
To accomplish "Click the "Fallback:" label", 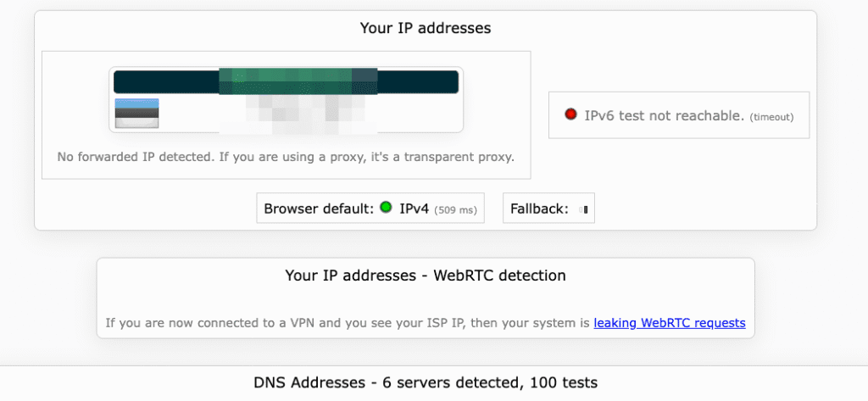I will pos(539,209).
